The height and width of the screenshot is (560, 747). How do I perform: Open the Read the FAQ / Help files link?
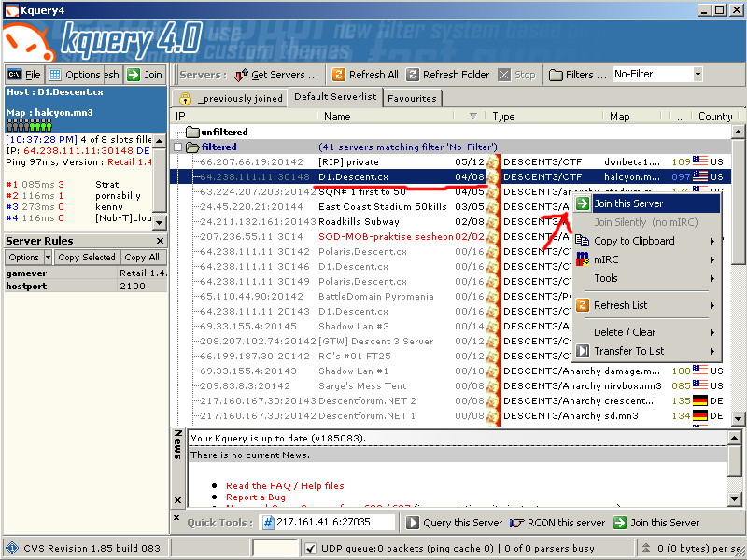pyautogui.click(x=285, y=486)
